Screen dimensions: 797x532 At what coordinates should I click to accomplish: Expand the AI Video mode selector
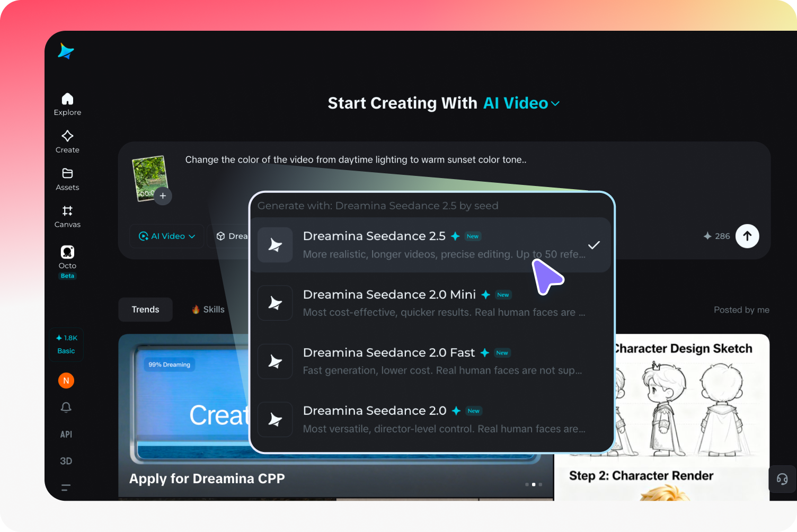pyautogui.click(x=167, y=236)
